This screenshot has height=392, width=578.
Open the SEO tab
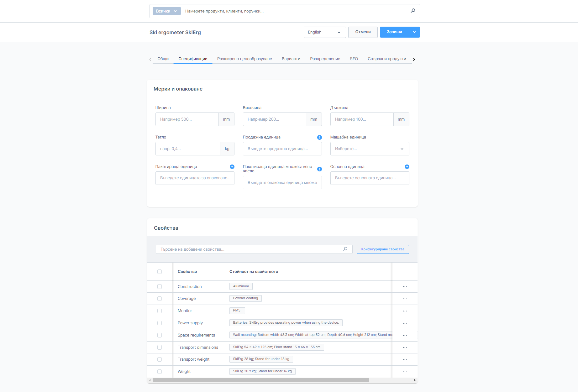354,59
